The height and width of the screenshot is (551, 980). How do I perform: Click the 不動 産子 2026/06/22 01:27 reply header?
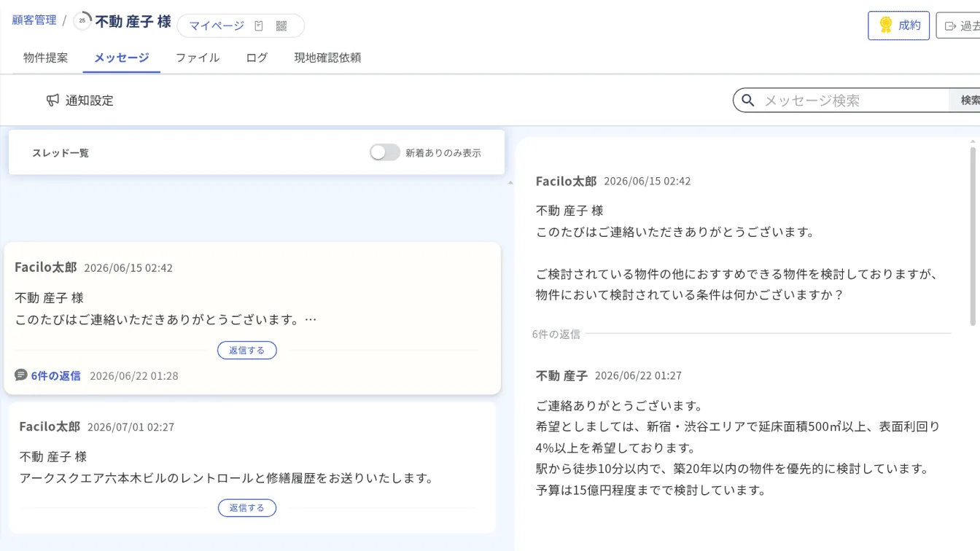tap(609, 375)
